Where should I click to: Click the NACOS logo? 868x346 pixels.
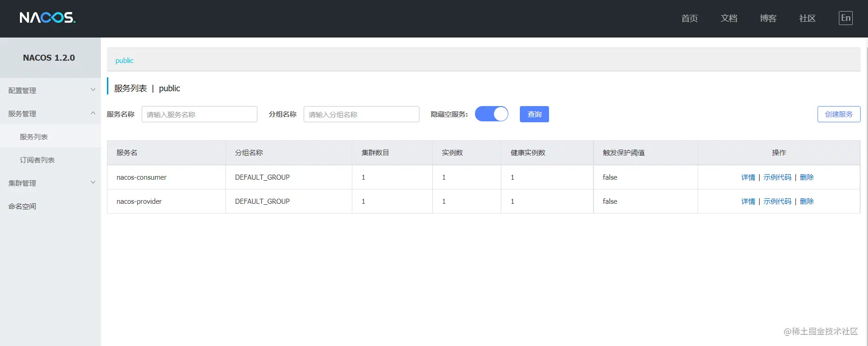(x=47, y=18)
